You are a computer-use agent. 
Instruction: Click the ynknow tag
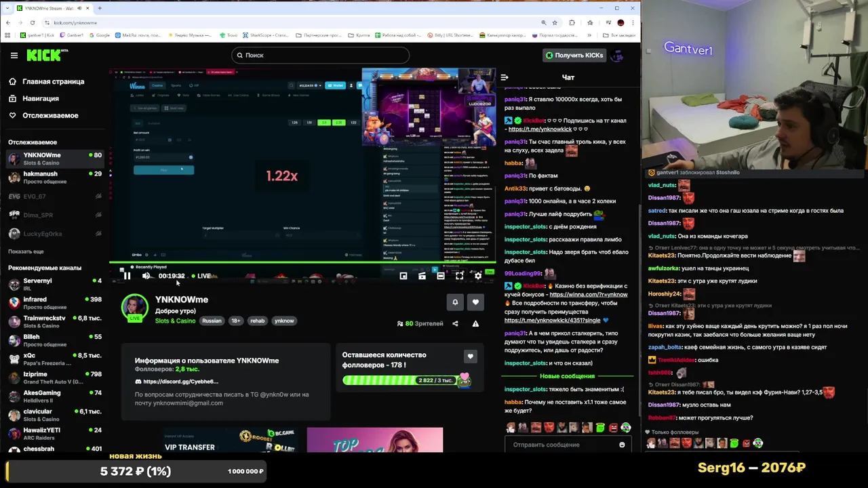284,321
